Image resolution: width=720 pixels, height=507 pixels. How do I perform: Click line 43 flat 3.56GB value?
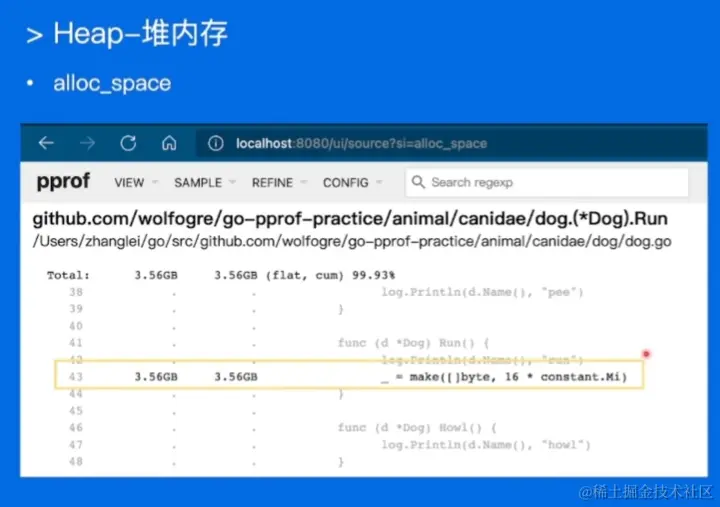click(x=156, y=377)
